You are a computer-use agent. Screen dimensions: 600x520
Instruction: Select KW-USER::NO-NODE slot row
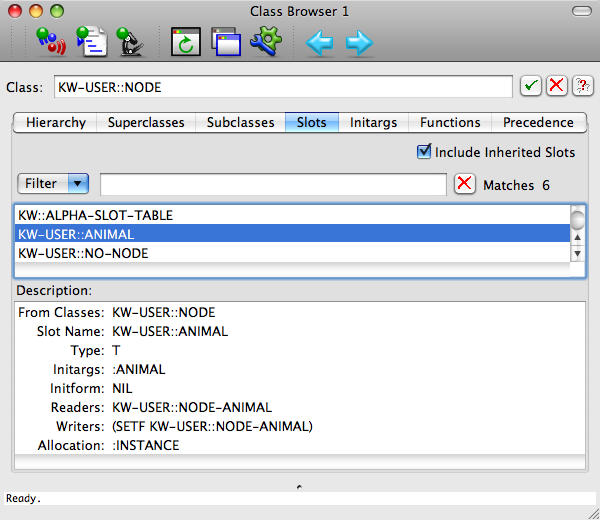tap(292, 253)
